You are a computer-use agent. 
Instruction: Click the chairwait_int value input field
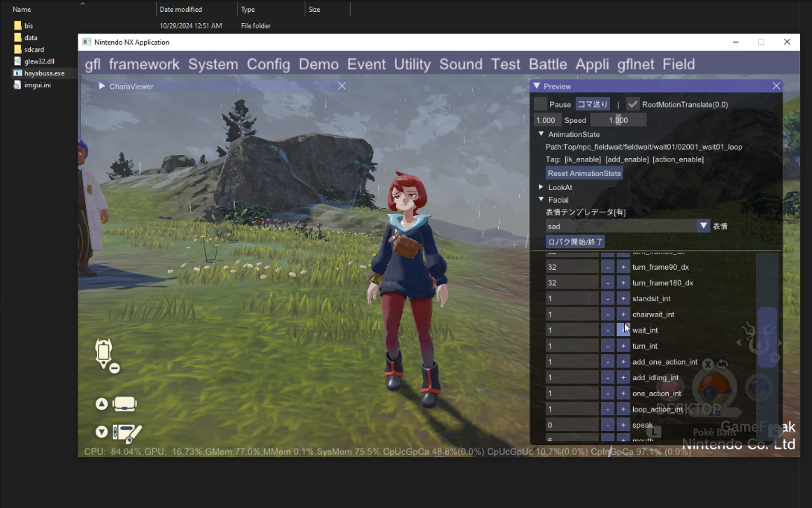[x=572, y=314]
